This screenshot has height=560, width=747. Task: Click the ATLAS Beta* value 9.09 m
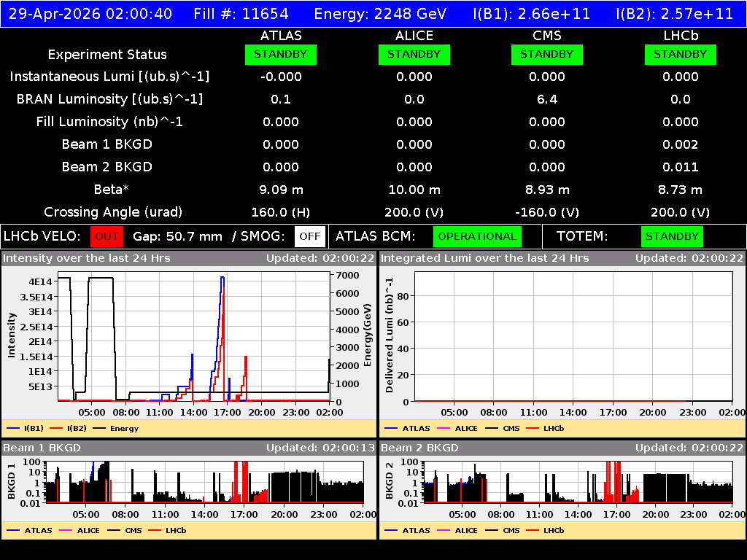[x=281, y=190]
